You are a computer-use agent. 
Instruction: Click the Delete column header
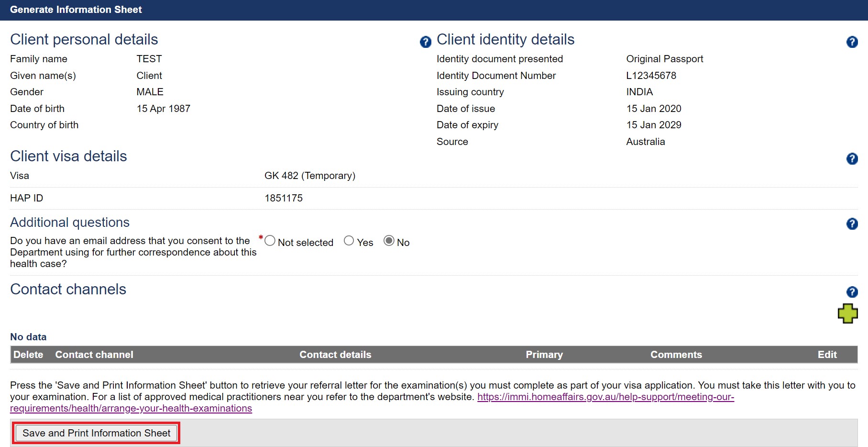(28, 355)
